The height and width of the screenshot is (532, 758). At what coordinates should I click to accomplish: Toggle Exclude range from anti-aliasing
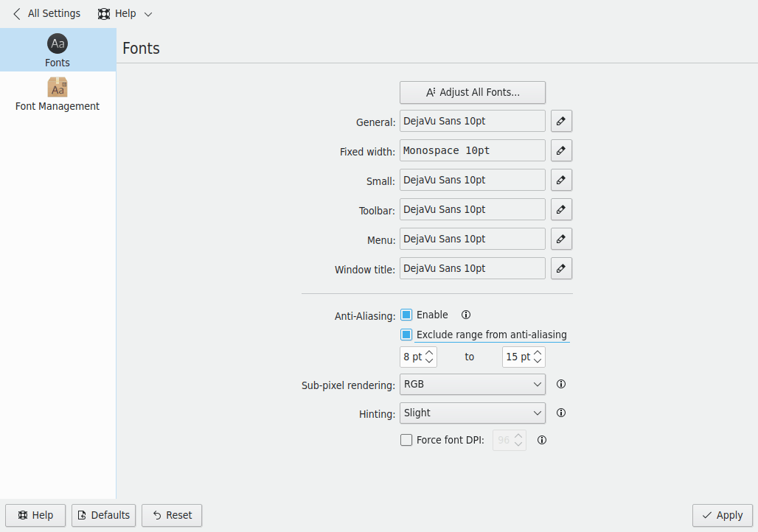(406, 335)
